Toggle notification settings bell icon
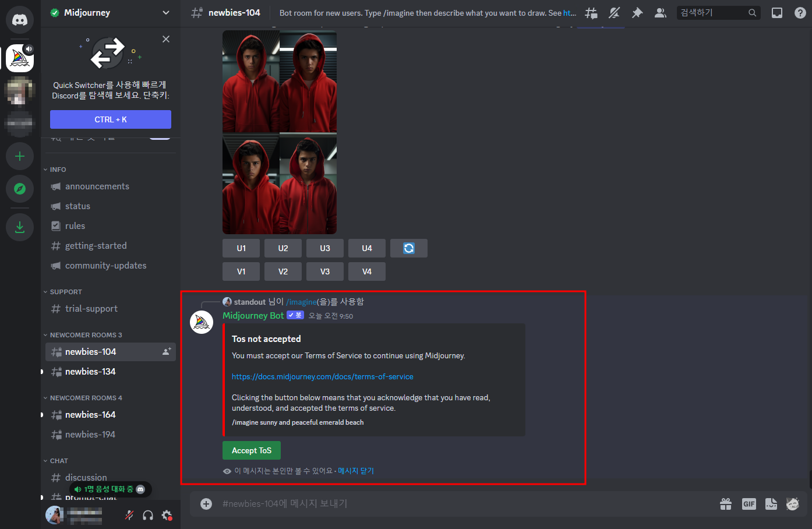Image resolution: width=812 pixels, height=529 pixels. (614, 13)
